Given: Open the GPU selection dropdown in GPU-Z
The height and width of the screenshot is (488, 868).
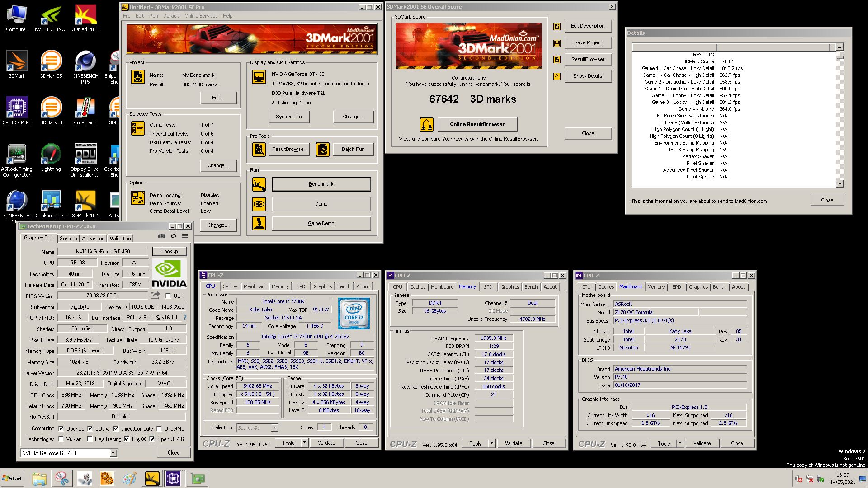Looking at the screenshot, I should point(113,453).
